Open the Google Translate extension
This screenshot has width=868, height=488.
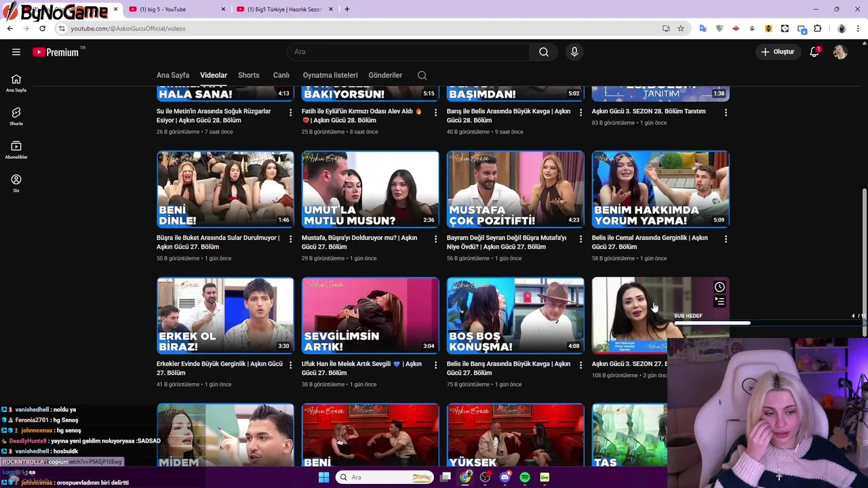(x=703, y=28)
